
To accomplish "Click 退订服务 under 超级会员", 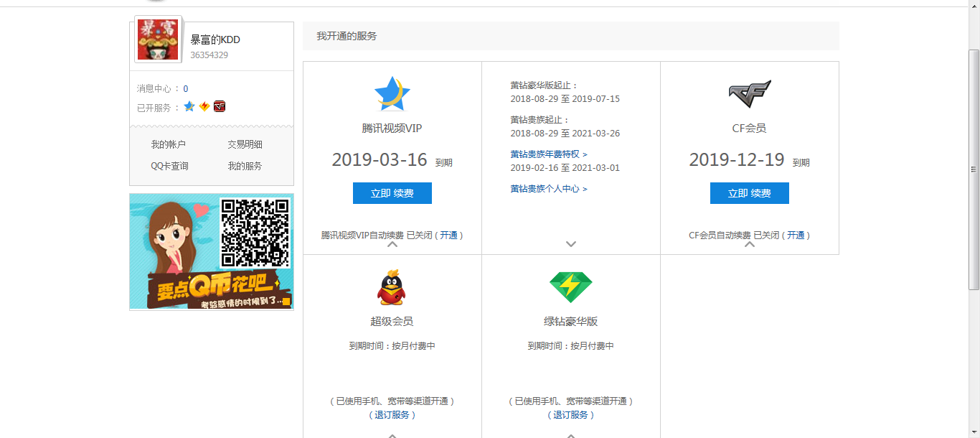I will [392, 415].
